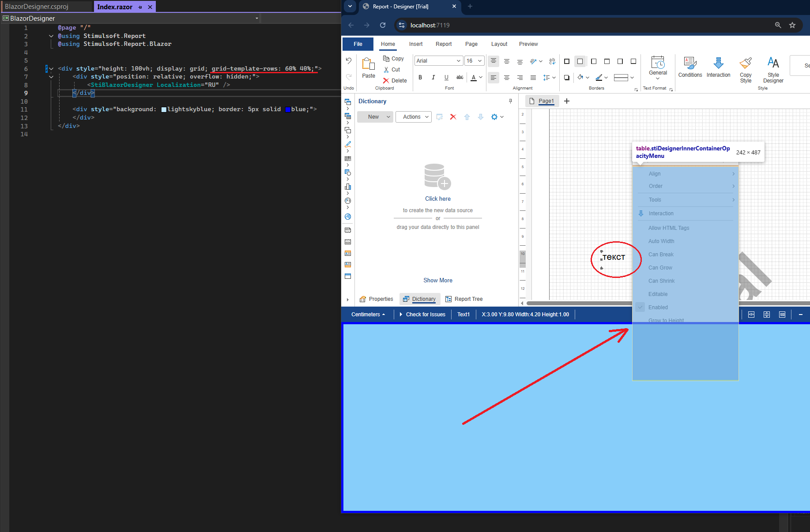The image size is (810, 532).
Task: Reload the browser page
Action: pyautogui.click(x=383, y=25)
